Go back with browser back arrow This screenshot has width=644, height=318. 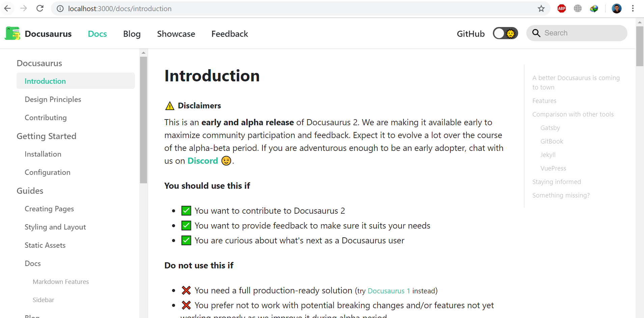click(7, 8)
